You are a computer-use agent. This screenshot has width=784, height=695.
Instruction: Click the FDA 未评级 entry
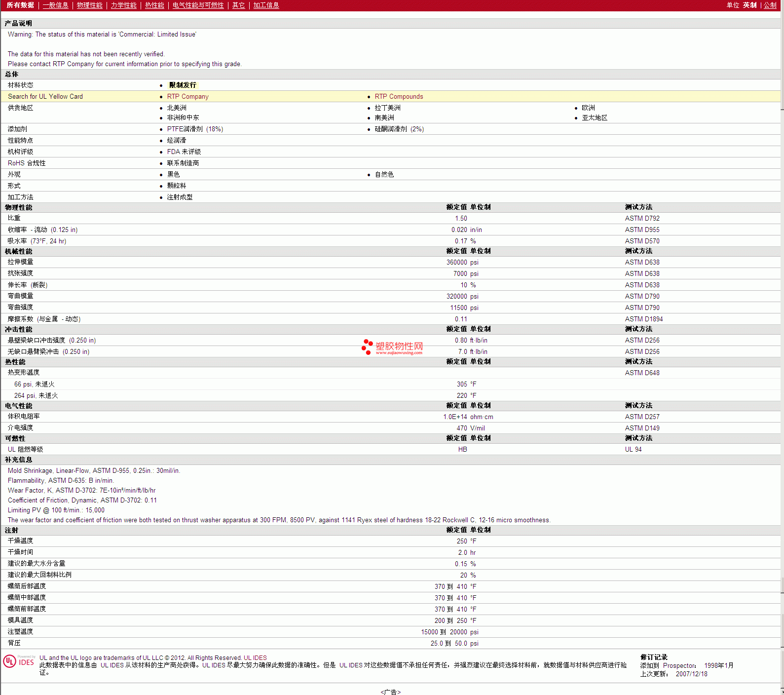(x=184, y=152)
